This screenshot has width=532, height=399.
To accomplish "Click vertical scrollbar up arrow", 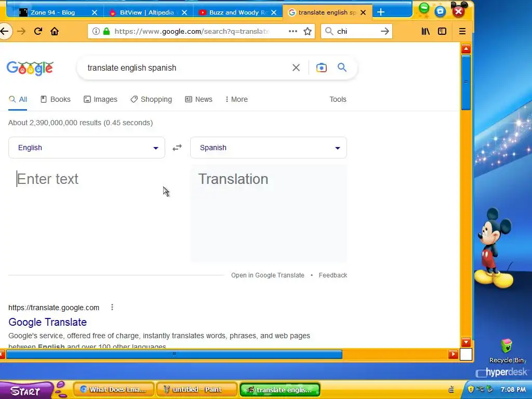I will point(466,49).
